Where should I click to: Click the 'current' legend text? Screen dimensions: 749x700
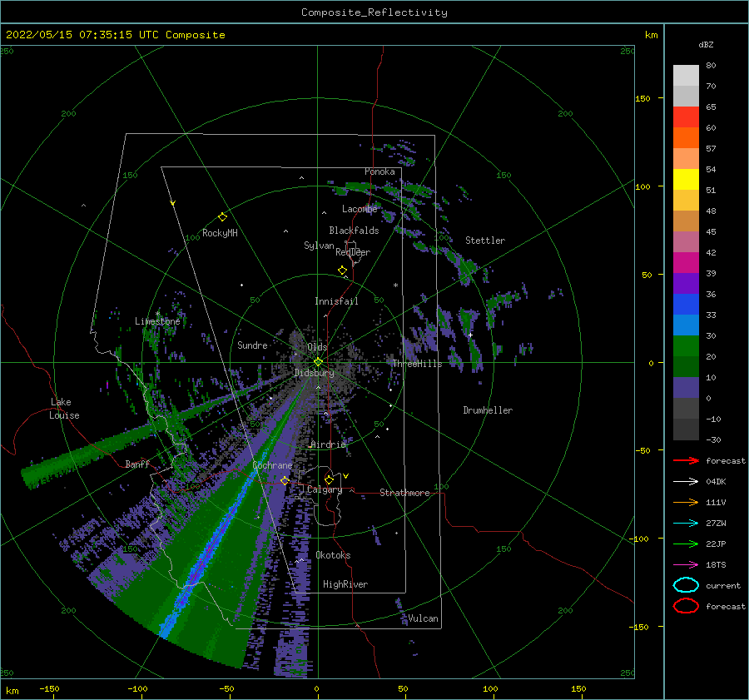pos(723,585)
